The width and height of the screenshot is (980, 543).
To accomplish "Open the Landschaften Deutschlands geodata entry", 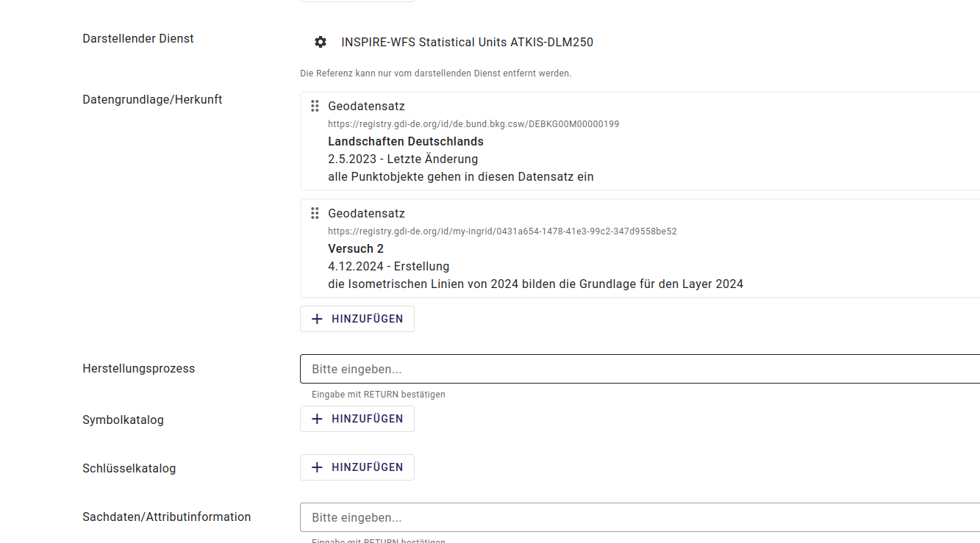I will (x=406, y=141).
